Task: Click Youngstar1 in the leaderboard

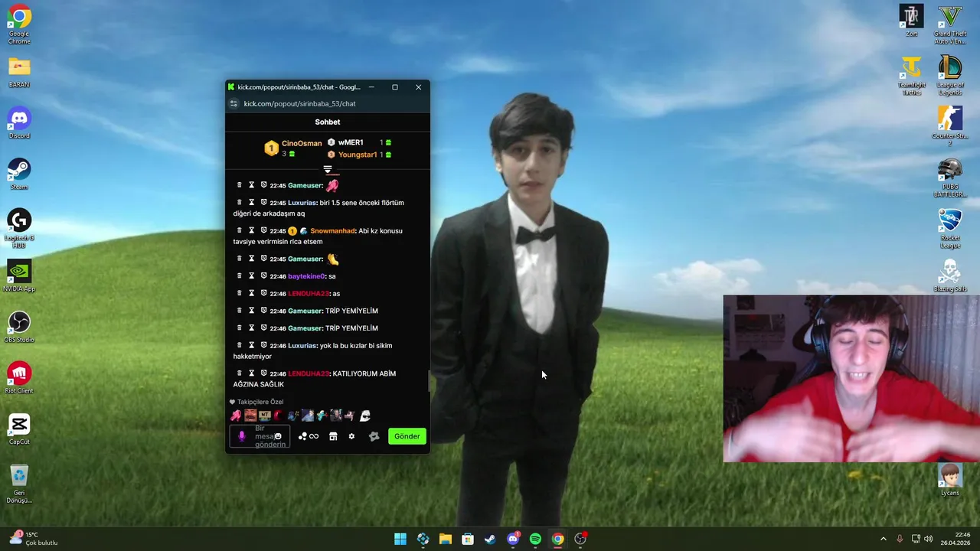Action: 358,155
